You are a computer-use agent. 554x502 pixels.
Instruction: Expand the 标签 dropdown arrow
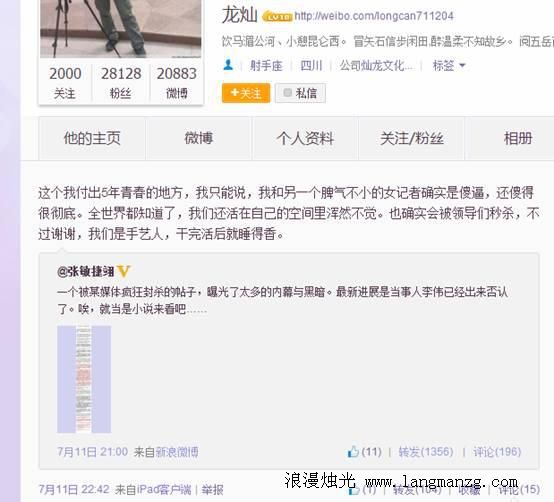[x=462, y=65]
